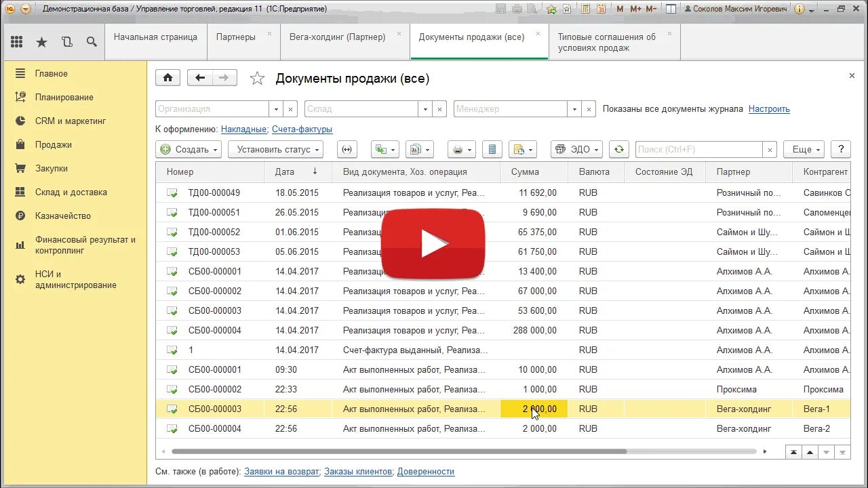The height and width of the screenshot is (488, 868).
Task: Open the ЭДО dropdown menu
Action: pos(576,149)
